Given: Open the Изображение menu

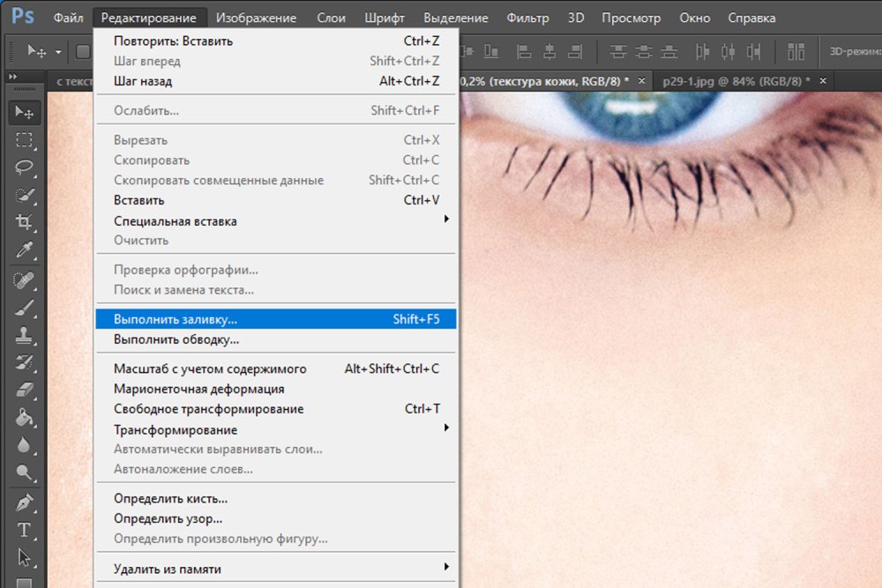Looking at the screenshot, I should pos(256,18).
